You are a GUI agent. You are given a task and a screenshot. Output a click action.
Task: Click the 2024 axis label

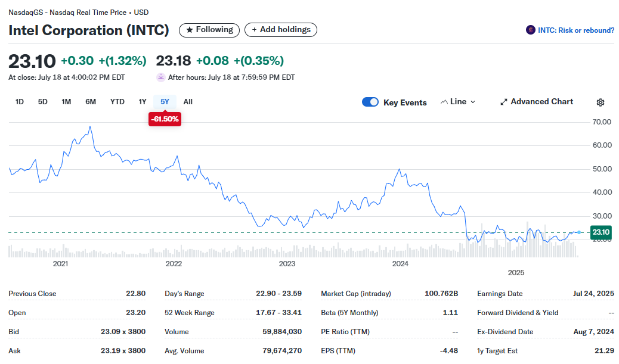click(x=400, y=264)
